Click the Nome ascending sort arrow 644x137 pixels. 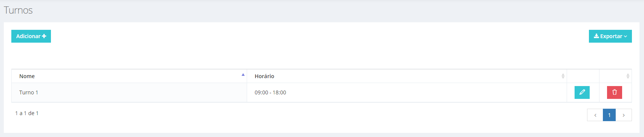tap(243, 75)
